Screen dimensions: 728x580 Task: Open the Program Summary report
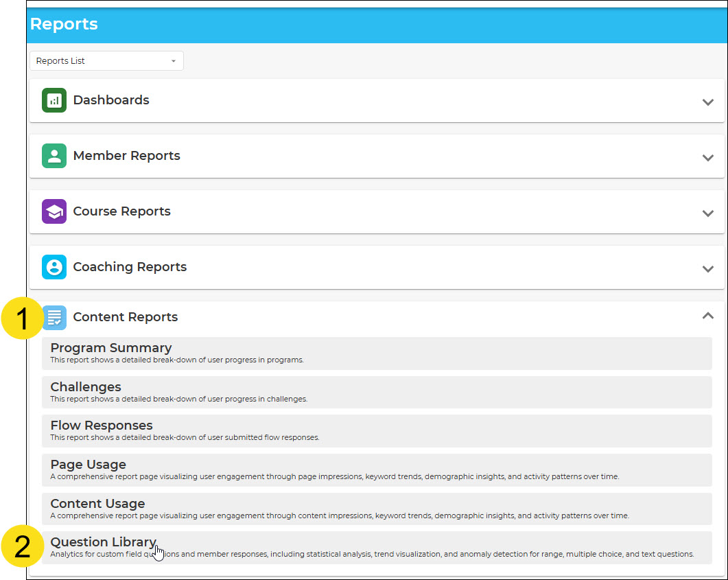coord(377,353)
